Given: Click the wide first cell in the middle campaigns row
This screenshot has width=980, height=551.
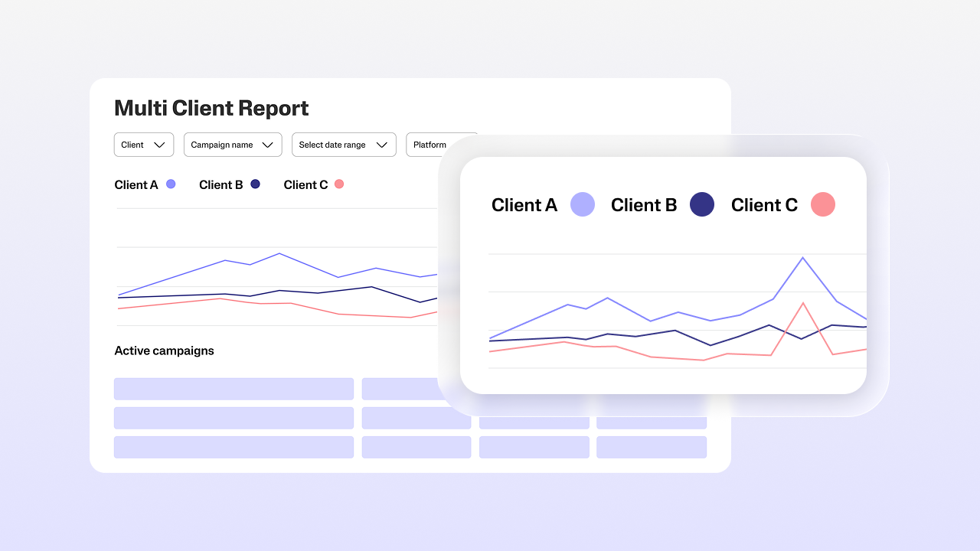Looking at the screenshot, I should click(234, 418).
